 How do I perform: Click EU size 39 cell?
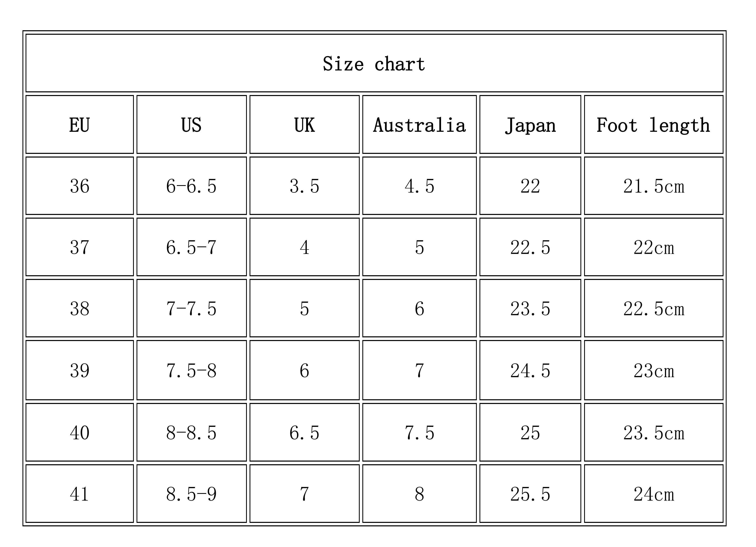click(80, 370)
